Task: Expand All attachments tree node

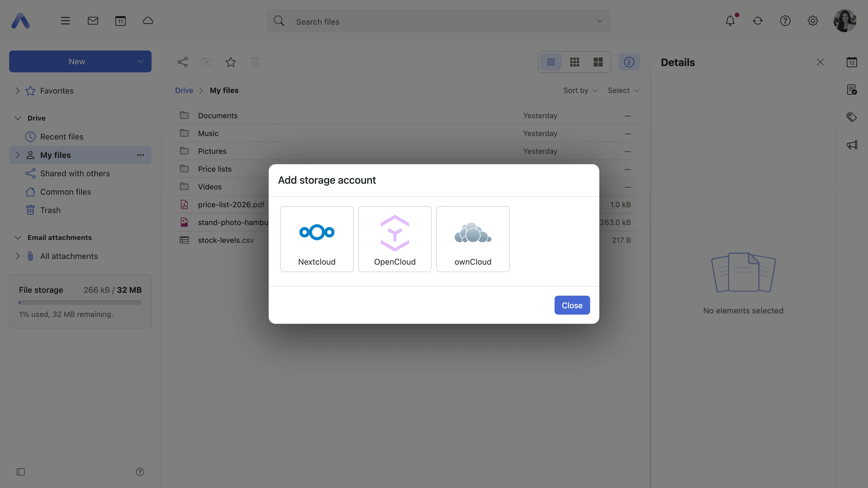Action: (x=18, y=256)
